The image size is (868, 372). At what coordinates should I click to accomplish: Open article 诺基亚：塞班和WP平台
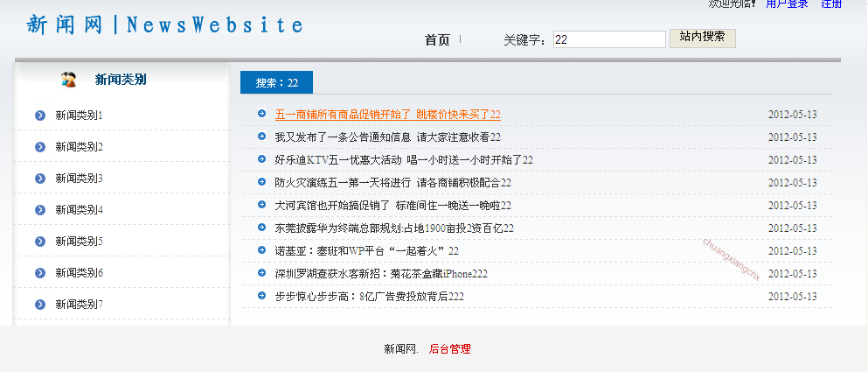[366, 251]
